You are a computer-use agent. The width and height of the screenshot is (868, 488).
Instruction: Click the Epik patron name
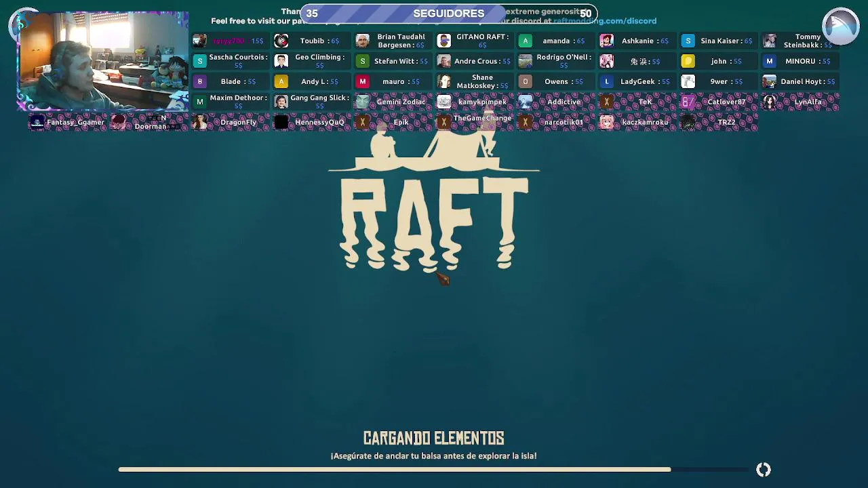(401, 122)
